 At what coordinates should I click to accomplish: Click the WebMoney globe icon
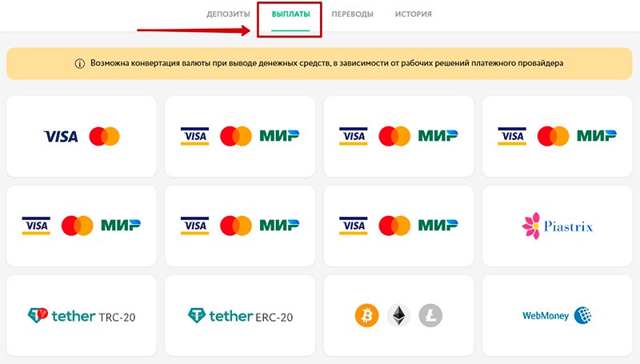(582, 315)
